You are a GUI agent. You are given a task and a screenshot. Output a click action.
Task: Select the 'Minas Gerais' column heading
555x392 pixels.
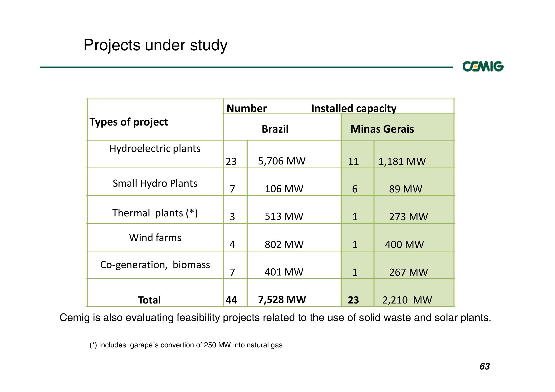(382, 129)
